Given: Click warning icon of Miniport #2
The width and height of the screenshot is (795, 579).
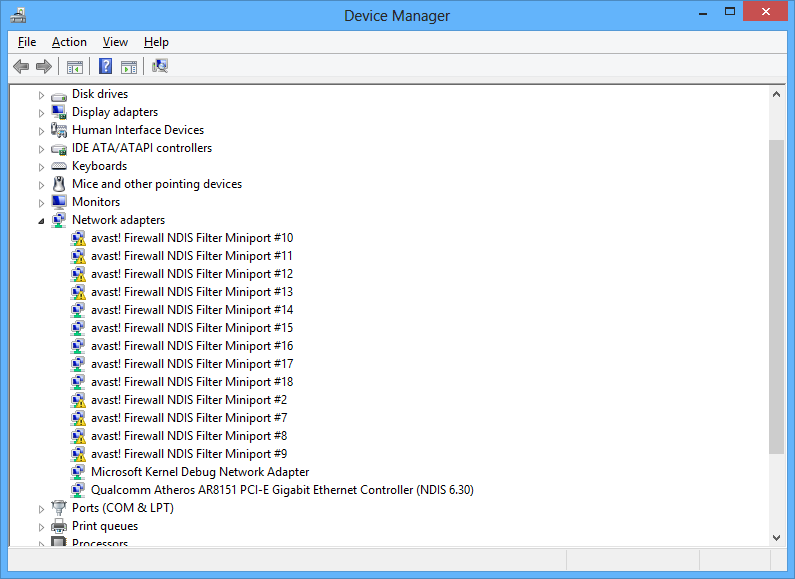Looking at the screenshot, I should tap(78, 400).
